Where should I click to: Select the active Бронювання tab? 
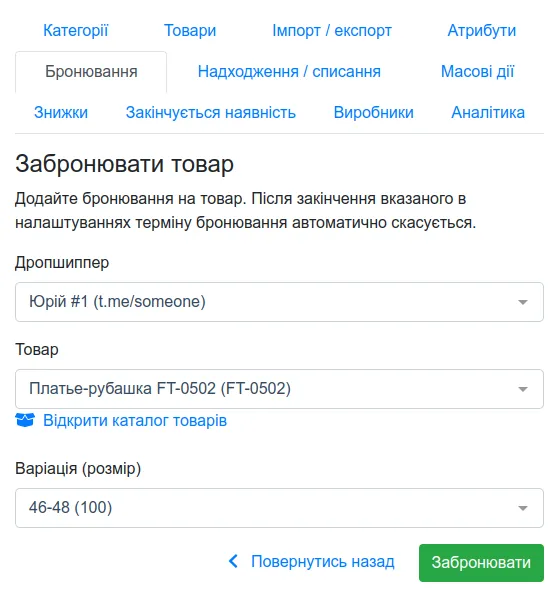click(x=91, y=72)
